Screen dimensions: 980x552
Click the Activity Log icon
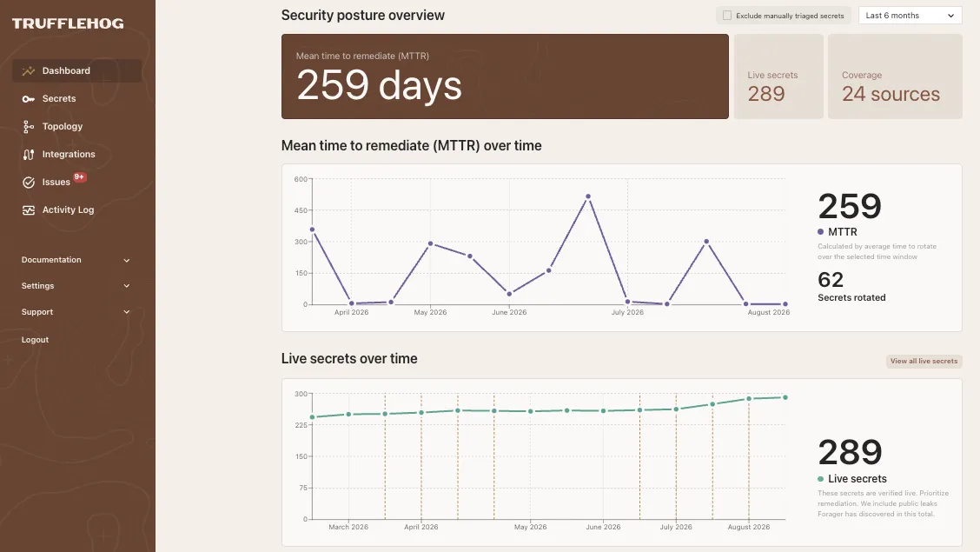(x=28, y=210)
